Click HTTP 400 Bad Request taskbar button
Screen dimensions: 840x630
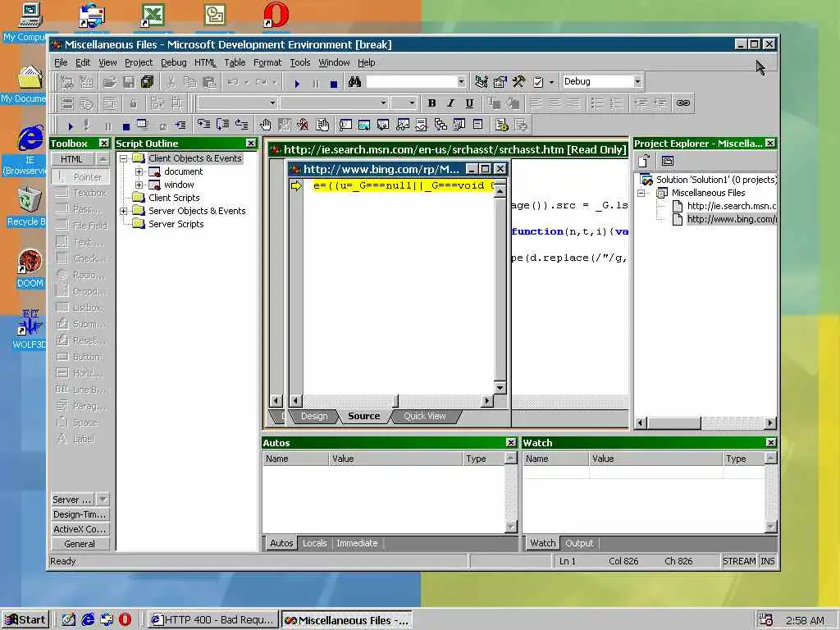pyautogui.click(x=212, y=620)
